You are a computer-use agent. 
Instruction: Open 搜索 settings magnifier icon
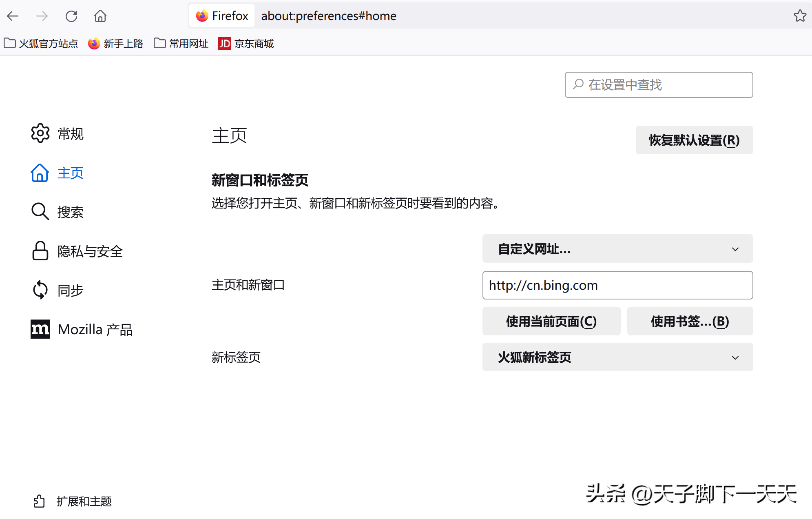[x=40, y=211]
